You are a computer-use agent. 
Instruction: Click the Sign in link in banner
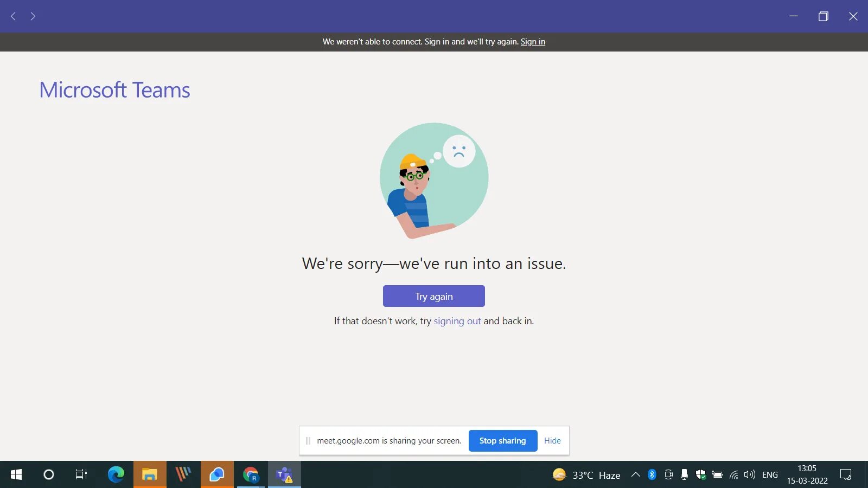(533, 42)
